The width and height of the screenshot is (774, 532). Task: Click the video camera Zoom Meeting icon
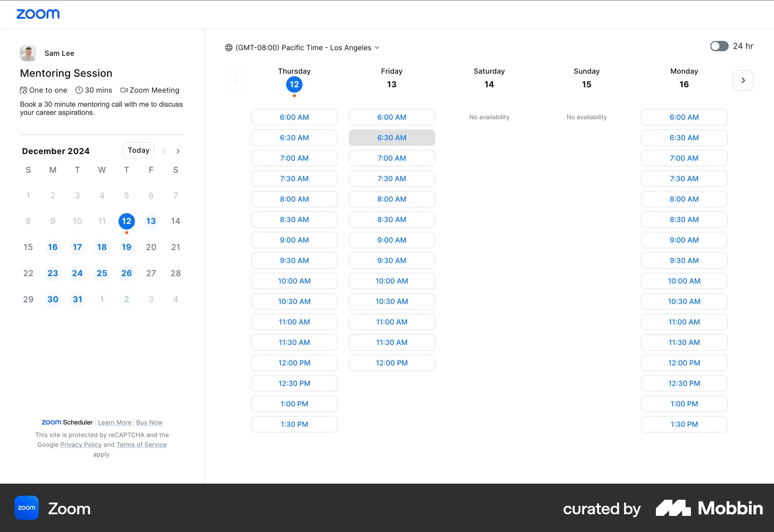[x=124, y=90]
